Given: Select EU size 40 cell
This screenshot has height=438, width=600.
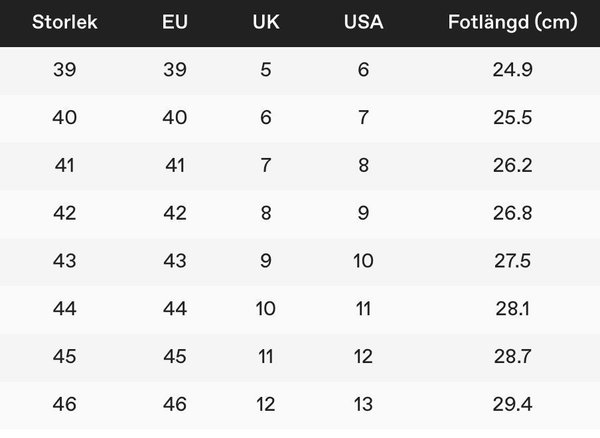Looking at the screenshot, I should [x=175, y=117].
